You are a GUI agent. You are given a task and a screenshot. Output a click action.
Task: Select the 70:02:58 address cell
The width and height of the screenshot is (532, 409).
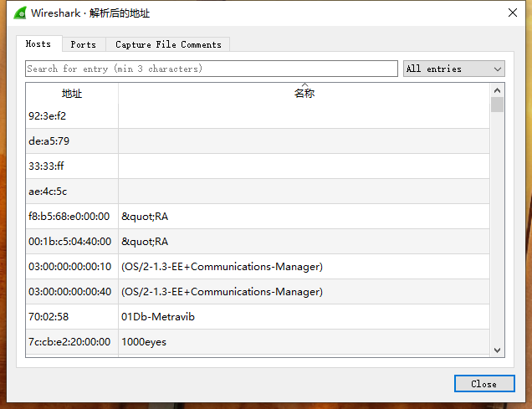coord(72,317)
